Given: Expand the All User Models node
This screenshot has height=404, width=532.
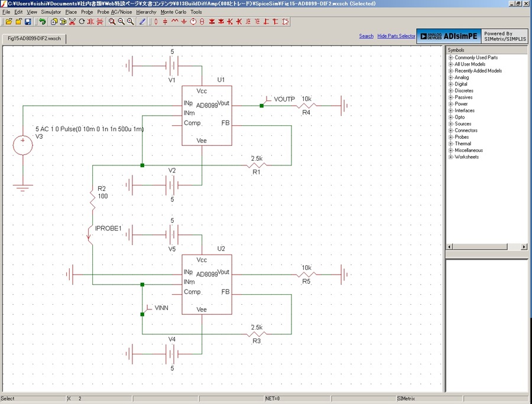Looking at the screenshot, I should coord(450,64).
